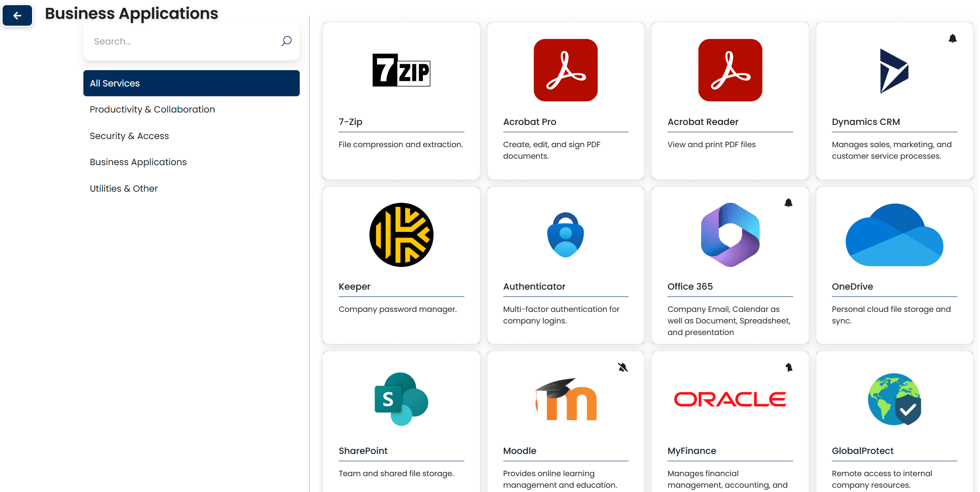Click 'Team and shared file storage.' description
This screenshot has height=492, width=980.
[396, 474]
